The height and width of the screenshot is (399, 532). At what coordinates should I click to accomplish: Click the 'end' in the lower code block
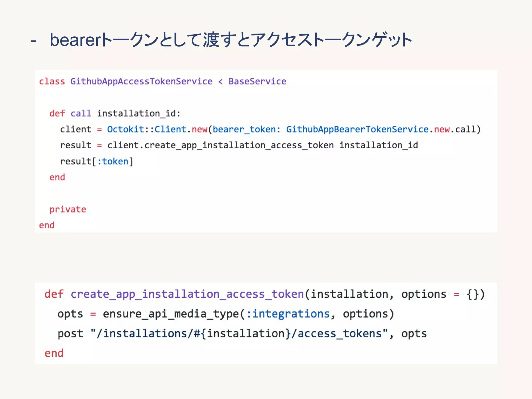click(x=54, y=353)
